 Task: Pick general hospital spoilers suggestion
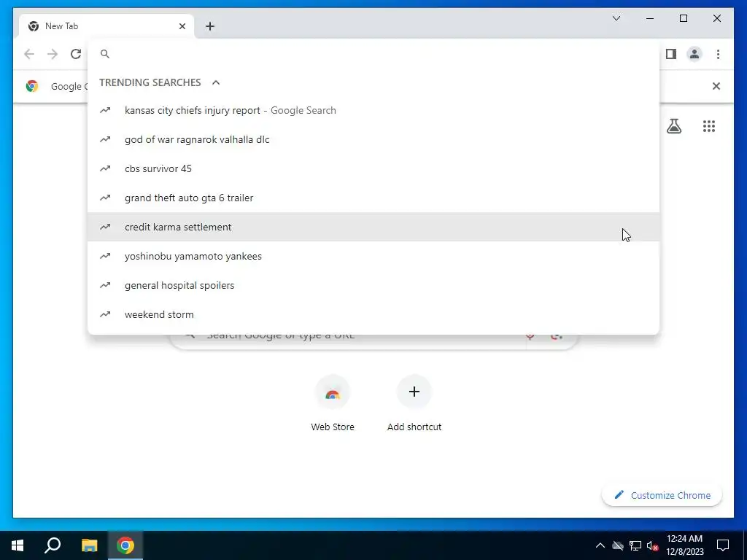click(x=374, y=285)
